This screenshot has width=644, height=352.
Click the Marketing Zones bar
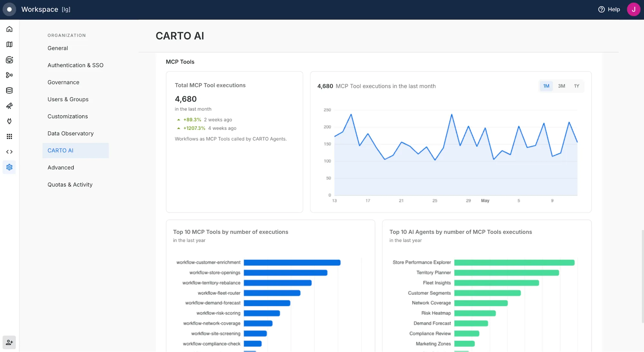pyautogui.click(x=465, y=344)
